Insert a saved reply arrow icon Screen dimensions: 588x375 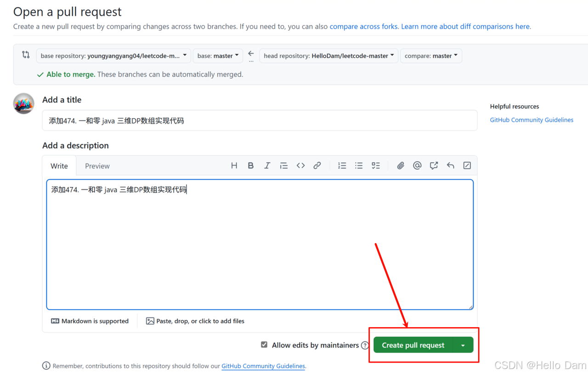point(451,165)
